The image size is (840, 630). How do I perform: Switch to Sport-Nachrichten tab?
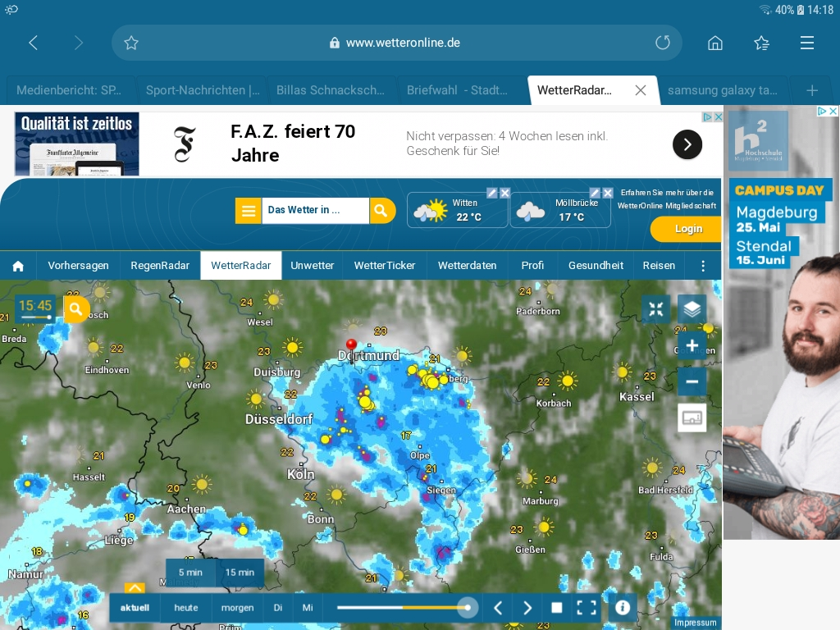[x=203, y=90]
